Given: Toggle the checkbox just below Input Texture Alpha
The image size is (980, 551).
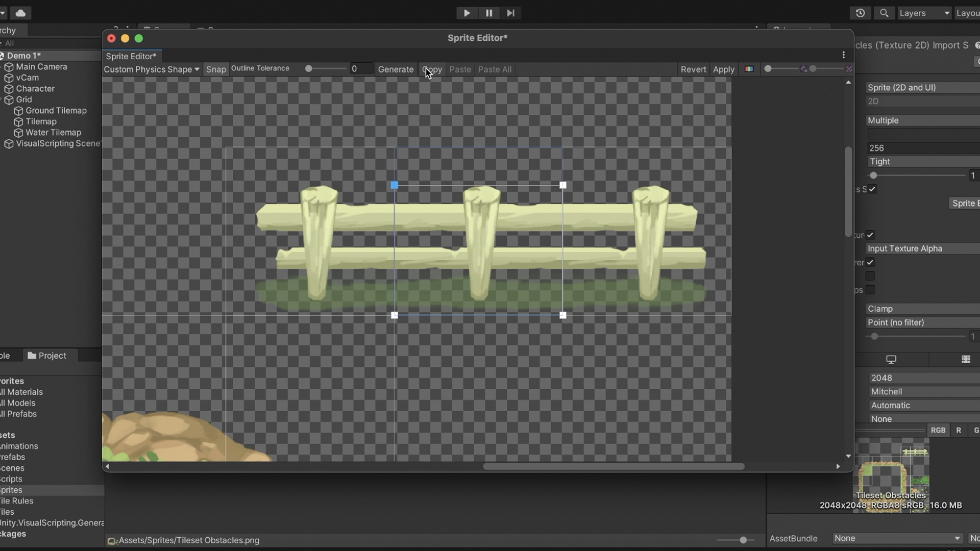Looking at the screenshot, I should pyautogui.click(x=870, y=262).
